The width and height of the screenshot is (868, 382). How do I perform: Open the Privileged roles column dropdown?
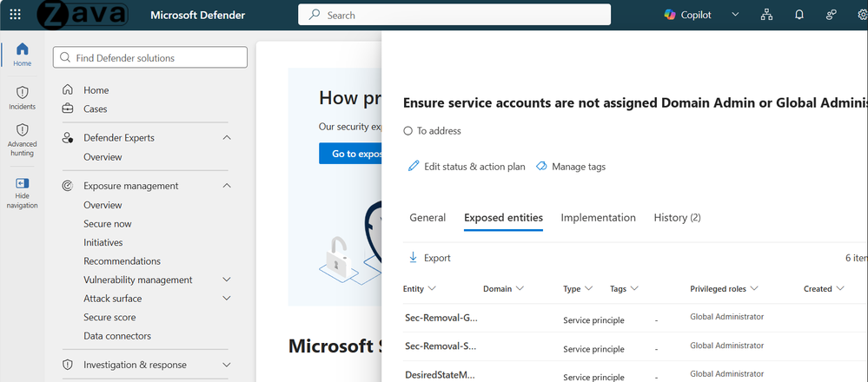(x=753, y=288)
